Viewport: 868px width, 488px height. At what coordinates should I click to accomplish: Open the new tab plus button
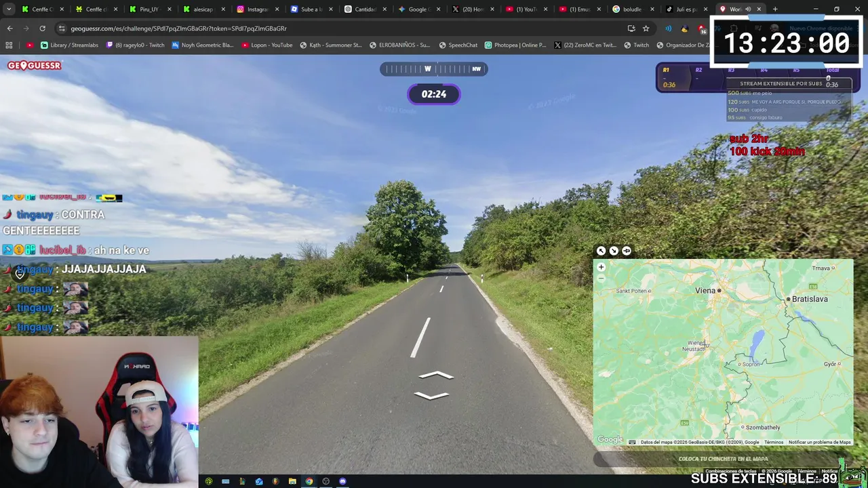pyautogui.click(x=775, y=9)
